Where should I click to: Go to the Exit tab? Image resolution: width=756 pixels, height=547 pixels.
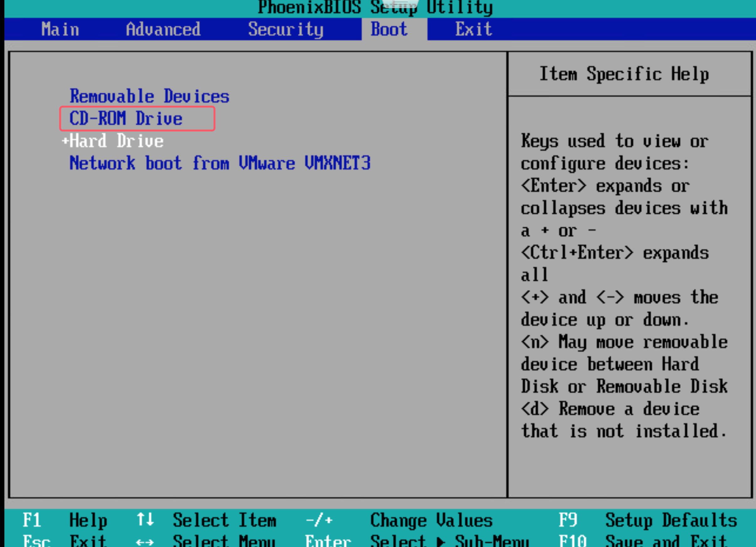click(473, 29)
